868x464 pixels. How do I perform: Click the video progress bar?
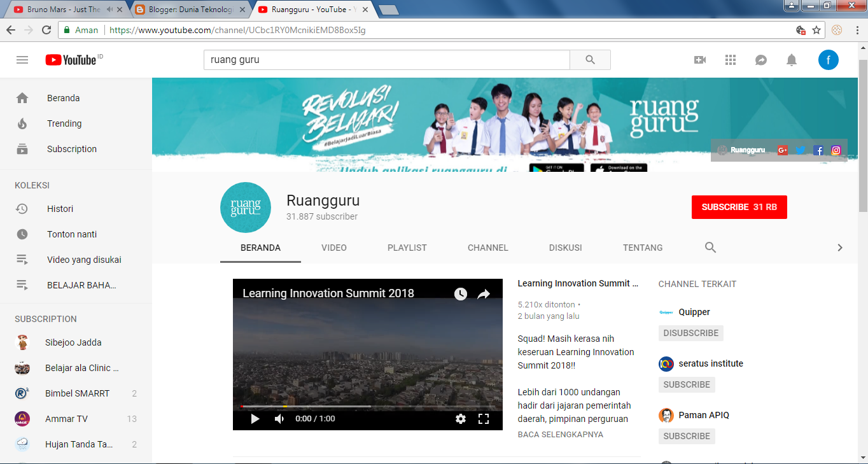(x=368, y=406)
